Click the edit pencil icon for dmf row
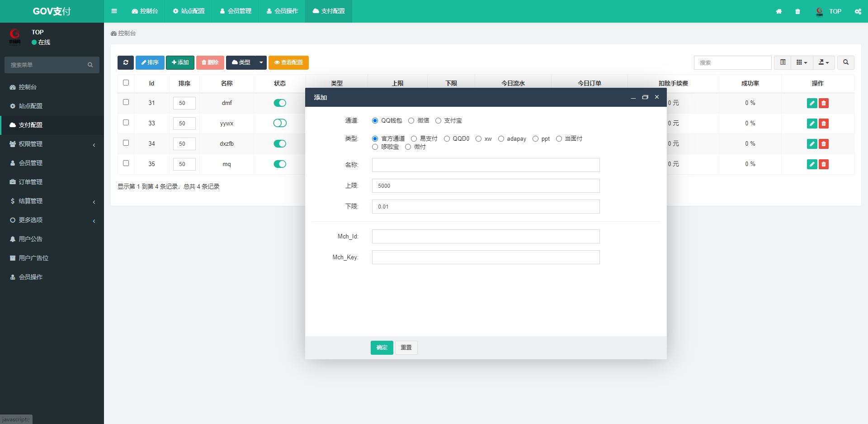Image resolution: width=868 pixels, height=424 pixels. click(811, 103)
